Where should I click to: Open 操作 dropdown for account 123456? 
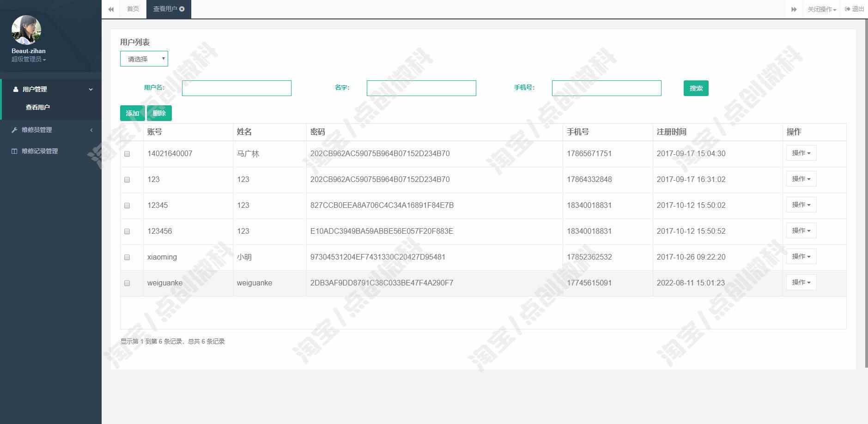click(x=801, y=230)
